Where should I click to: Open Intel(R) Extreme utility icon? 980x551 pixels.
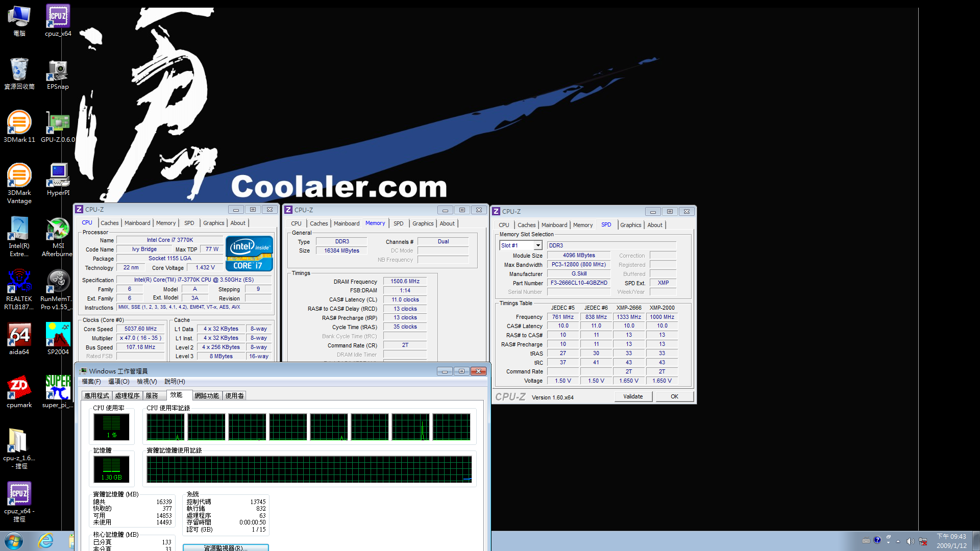(x=19, y=237)
